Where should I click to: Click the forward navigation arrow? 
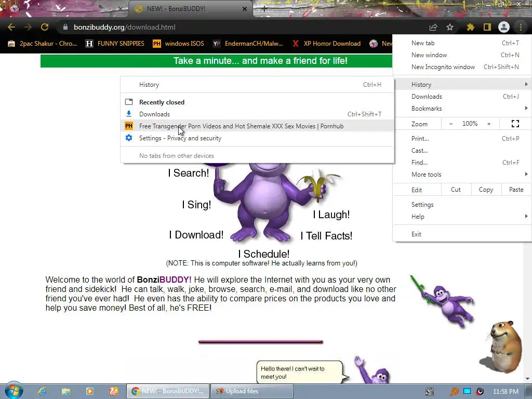coord(28,27)
